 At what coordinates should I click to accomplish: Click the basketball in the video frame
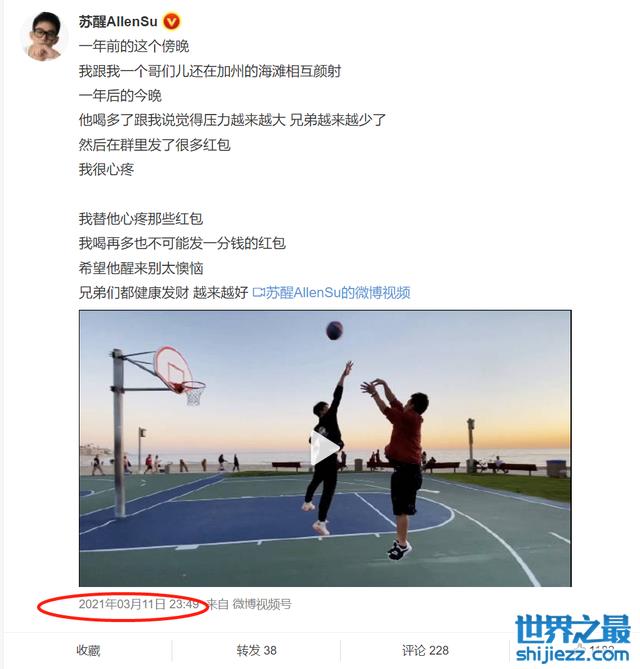click(x=335, y=331)
